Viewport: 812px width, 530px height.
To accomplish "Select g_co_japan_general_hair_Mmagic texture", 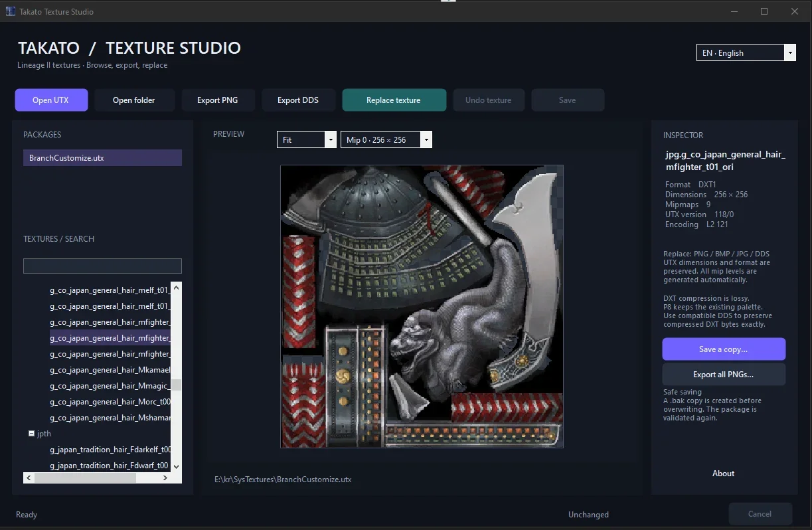I will [x=110, y=386].
